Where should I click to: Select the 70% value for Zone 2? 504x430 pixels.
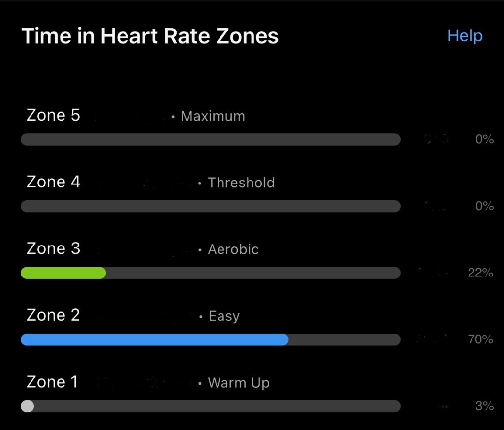[x=480, y=339]
